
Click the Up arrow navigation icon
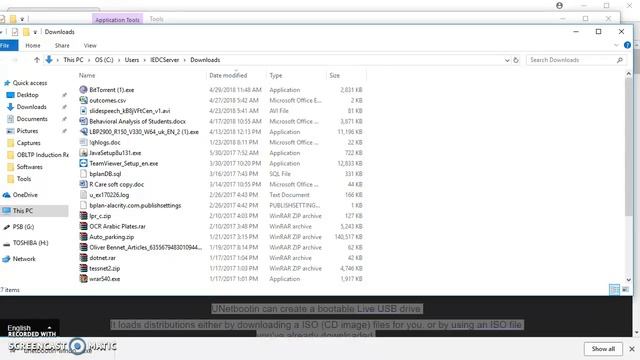37,60
